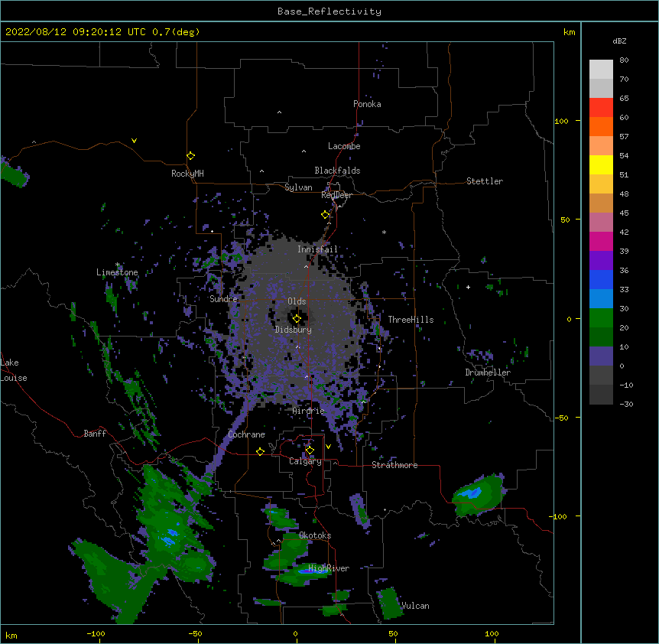Click the Sylvan label
Screen dimensions: 659x644
click(298, 187)
